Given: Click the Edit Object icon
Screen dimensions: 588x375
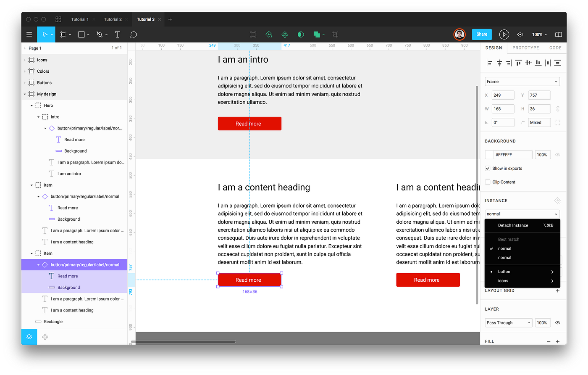Looking at the screenshot, I should click(x=253, y=34).
